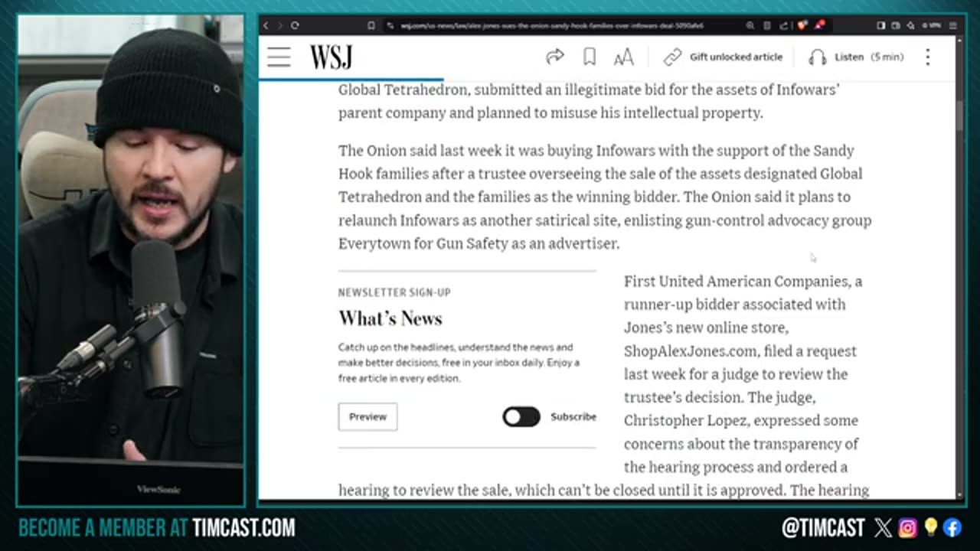Click the VPN button in browser toolbar
980x551 pixels.
[x=931, y=25]
